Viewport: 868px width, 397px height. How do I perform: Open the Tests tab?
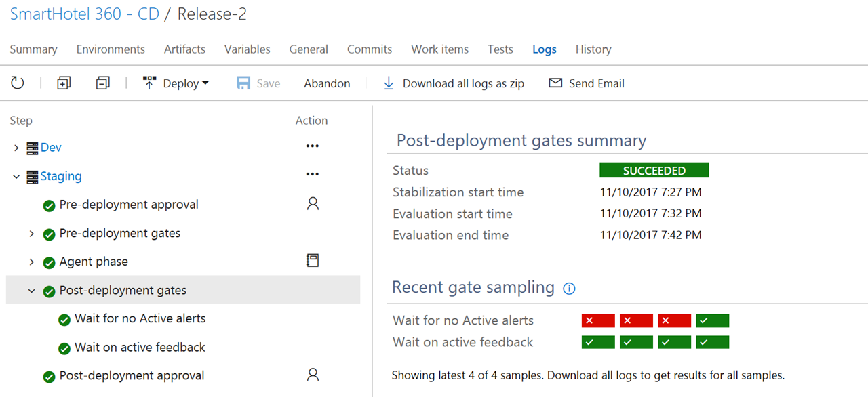(x=500, y=49)
